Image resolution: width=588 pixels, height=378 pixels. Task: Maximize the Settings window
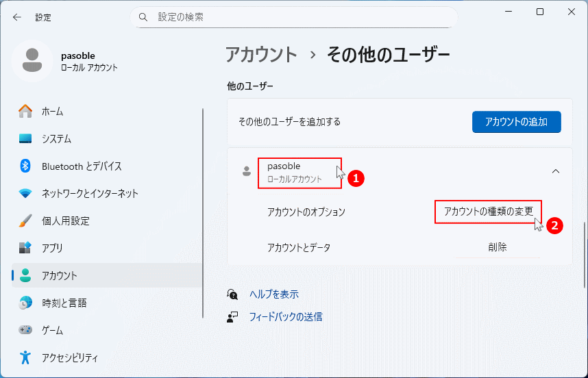click(x=540, y=12)
